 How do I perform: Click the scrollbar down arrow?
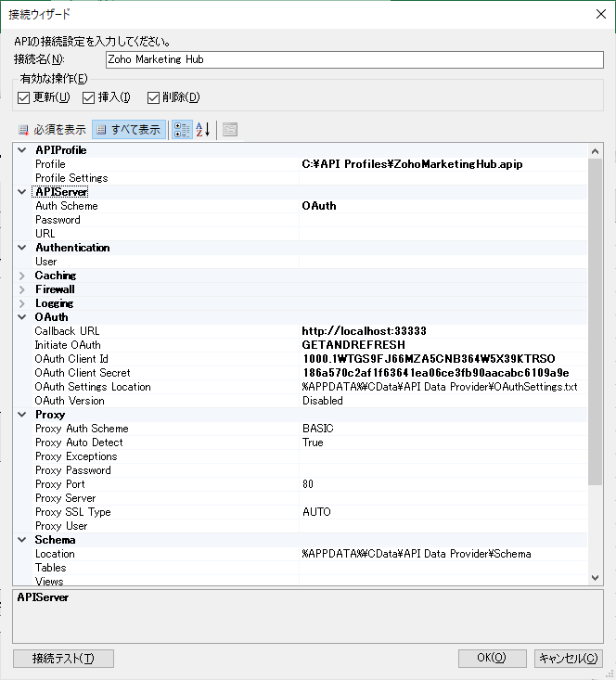point(596,578)
